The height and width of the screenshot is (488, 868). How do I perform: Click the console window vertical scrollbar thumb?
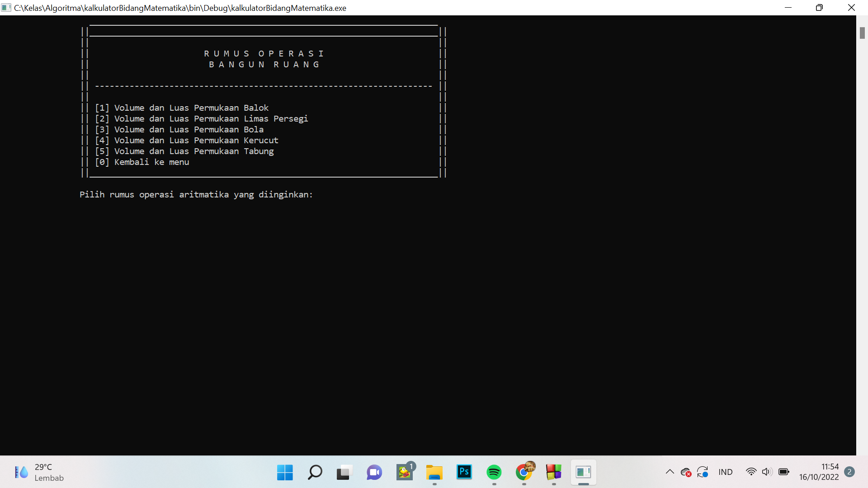click(x=862, y=33)
